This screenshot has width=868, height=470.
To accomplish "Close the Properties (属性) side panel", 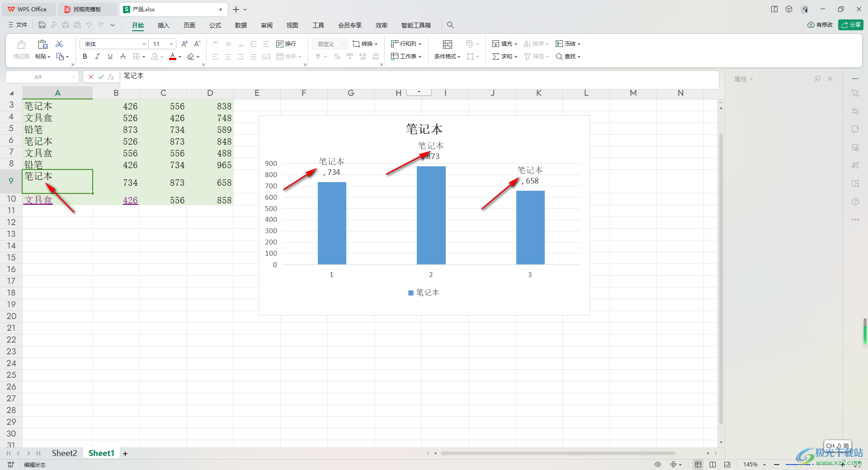I will (x=830, y=79).
